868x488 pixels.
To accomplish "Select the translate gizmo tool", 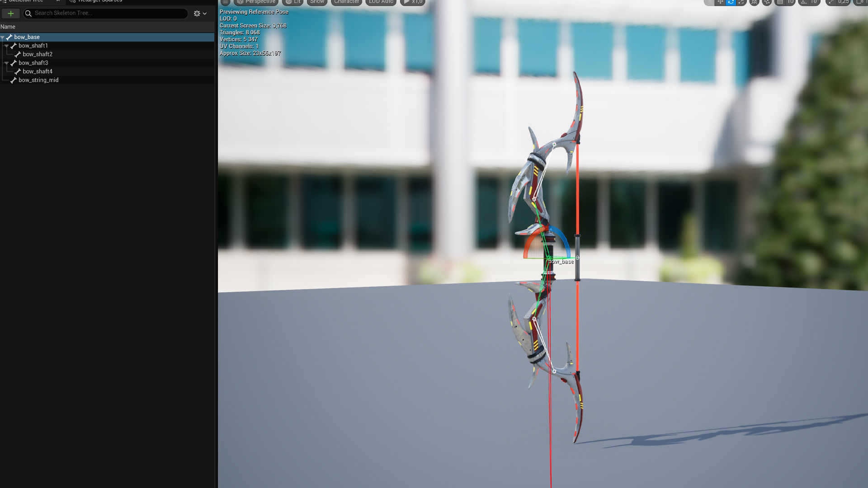I will [x=720, y=2].
